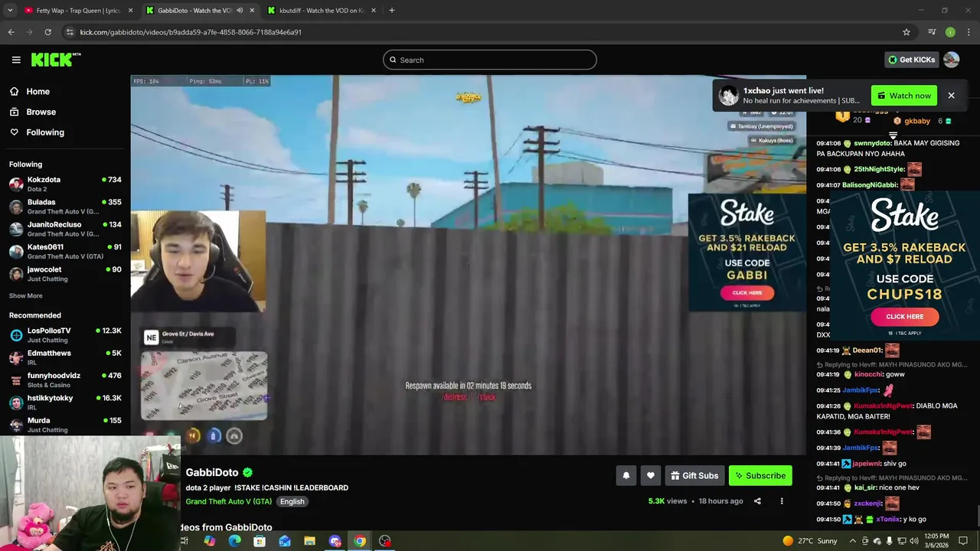The width and height of the screenshot is (980, 551).
Task: Click the Grand Theft Auto V category link
Action: (x=228, y=501)
